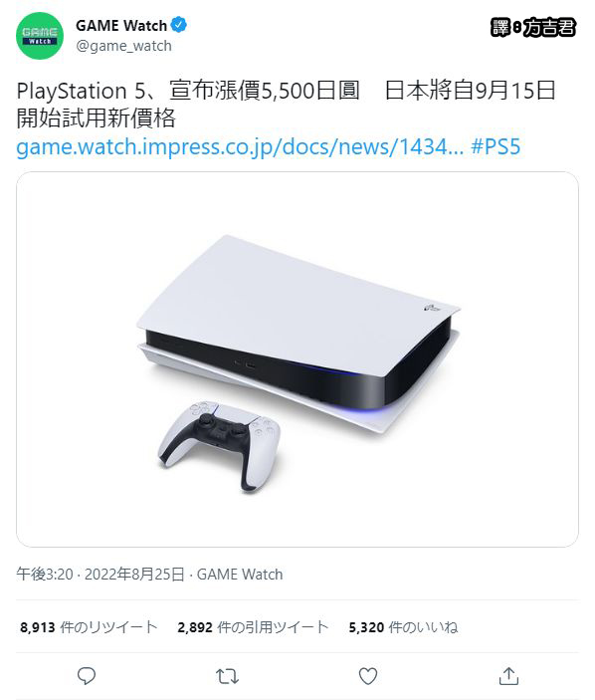Click the GAME Watch green avatar

(40, 36)
